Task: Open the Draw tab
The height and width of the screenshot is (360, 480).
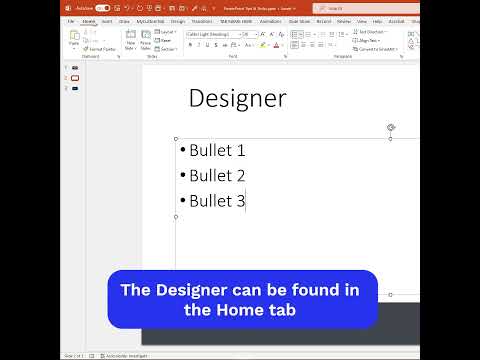Action: tap(124, 21)
